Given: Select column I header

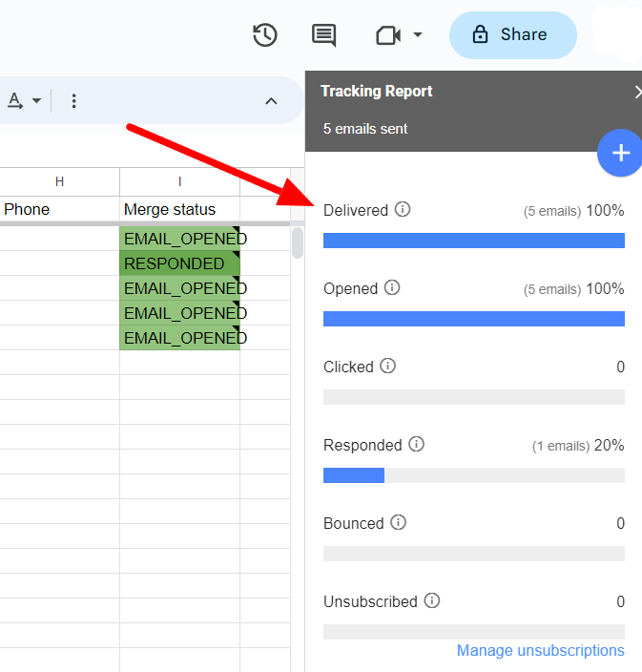Looking at the screenshot, I should click(179, 181).
